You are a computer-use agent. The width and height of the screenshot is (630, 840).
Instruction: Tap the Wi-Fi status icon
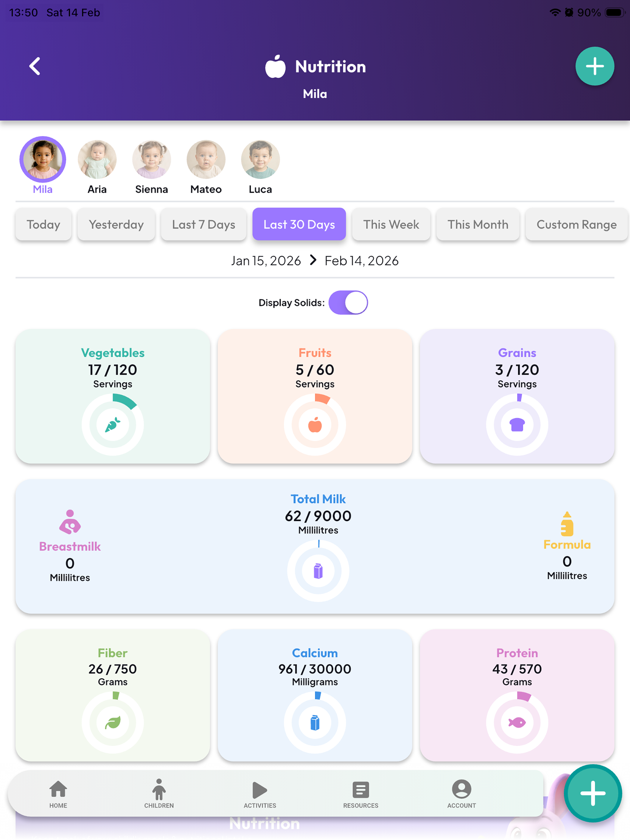(555, 13)
